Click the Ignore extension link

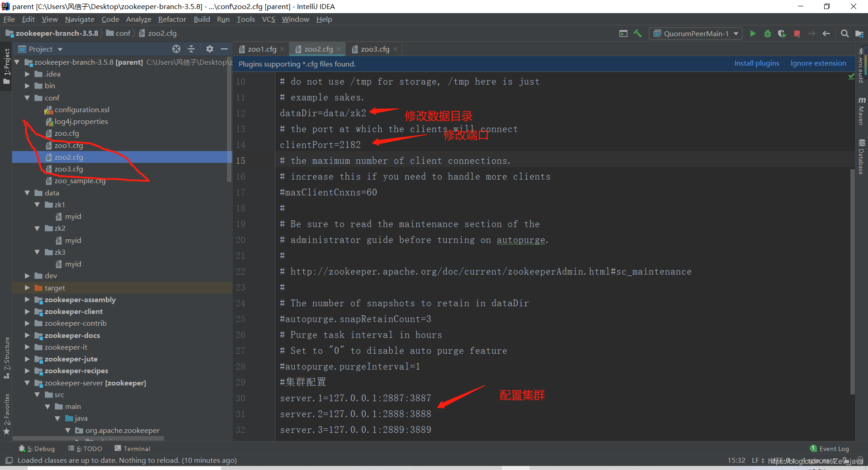(x=818, y=63)
